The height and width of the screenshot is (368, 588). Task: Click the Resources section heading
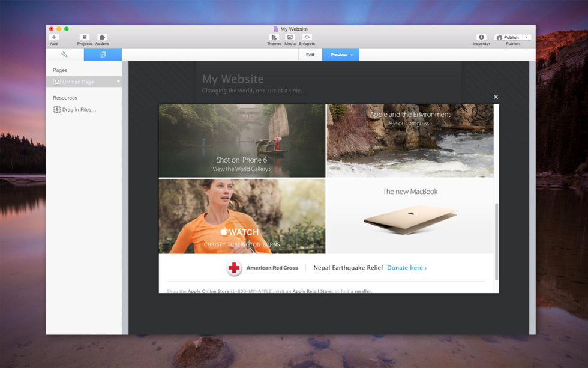pos(65,98)
